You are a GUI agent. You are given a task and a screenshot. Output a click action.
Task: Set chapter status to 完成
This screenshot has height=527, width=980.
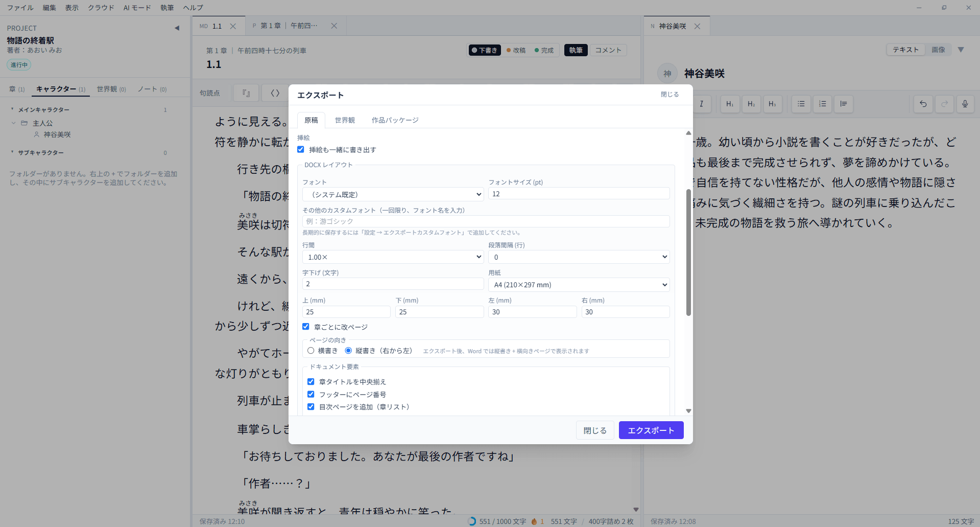point(544,50)
